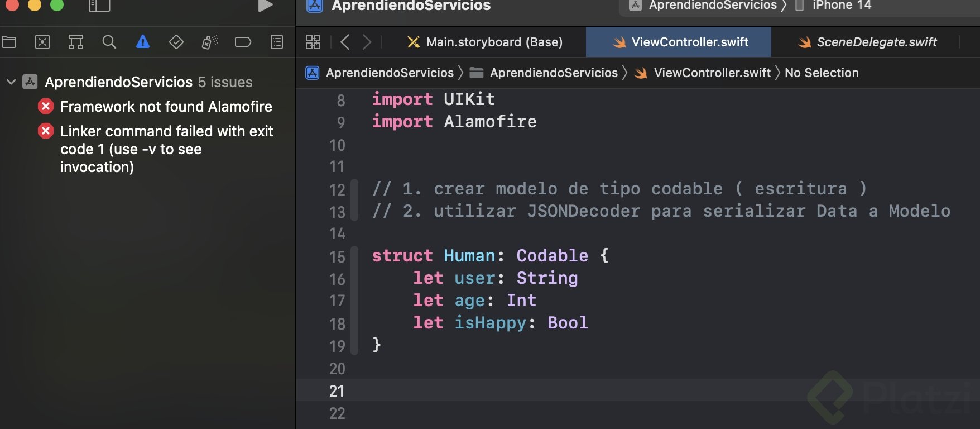This screenshot has height=429, width=980.
Task: Select the Issue navigator warning icon
Action: (x=143, y=42)
